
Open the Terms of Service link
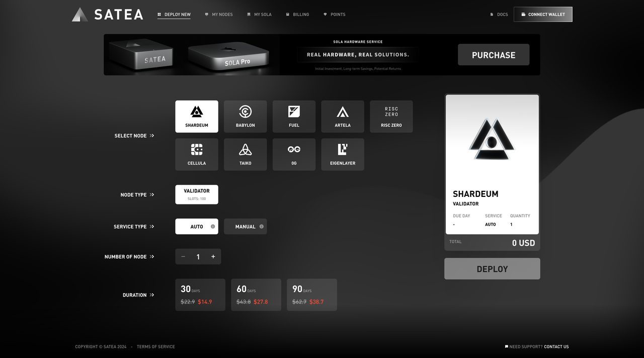156,346
